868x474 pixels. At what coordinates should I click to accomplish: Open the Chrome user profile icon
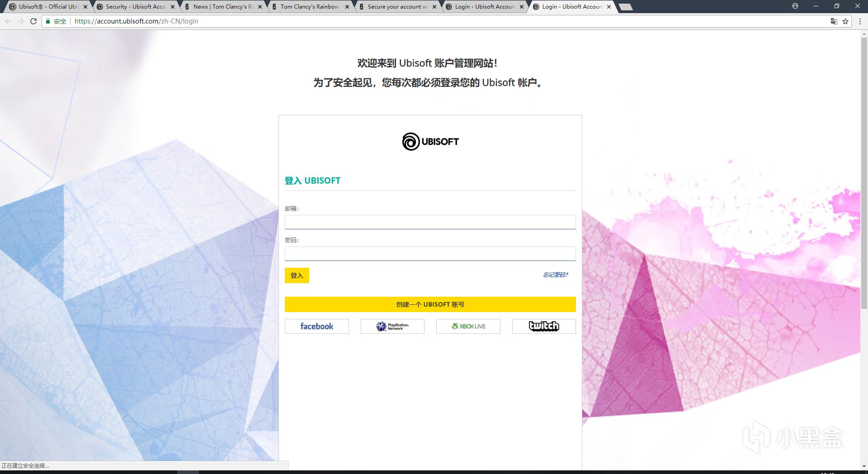pos(795,6)
